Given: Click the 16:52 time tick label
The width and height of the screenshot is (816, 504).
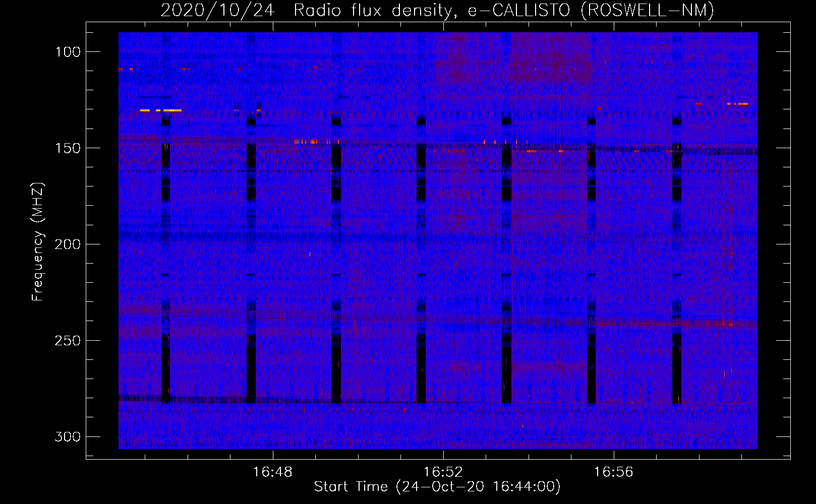Looking at the screenshot, I should coord(443,472).
